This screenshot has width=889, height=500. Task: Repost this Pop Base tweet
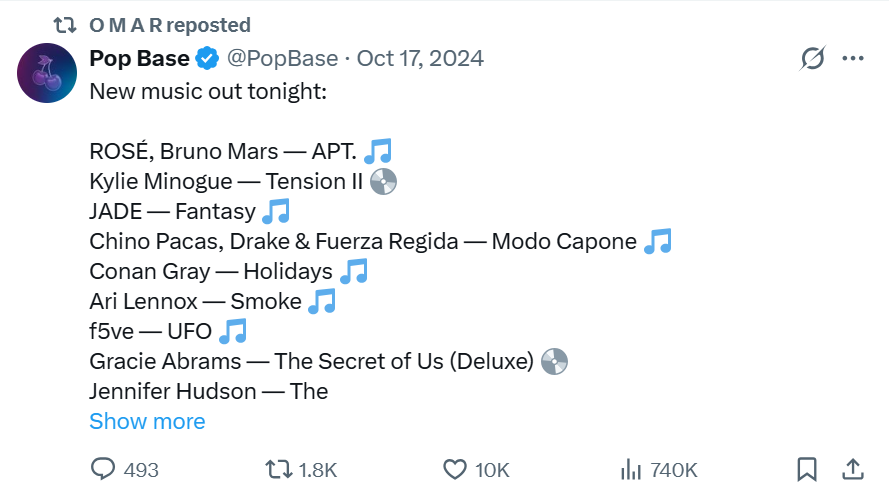[277, 469]
